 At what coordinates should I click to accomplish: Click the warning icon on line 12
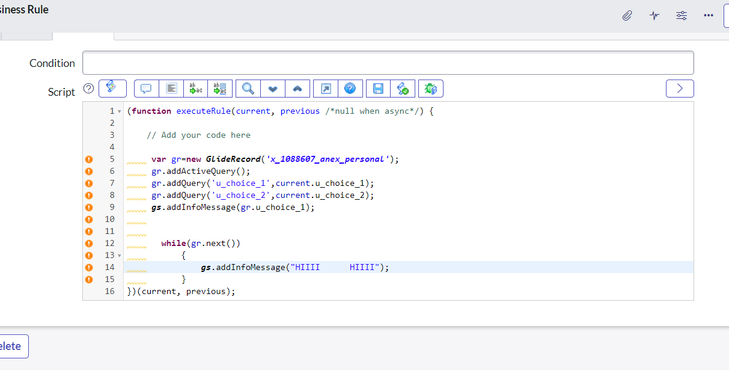(x=89, y=244)
